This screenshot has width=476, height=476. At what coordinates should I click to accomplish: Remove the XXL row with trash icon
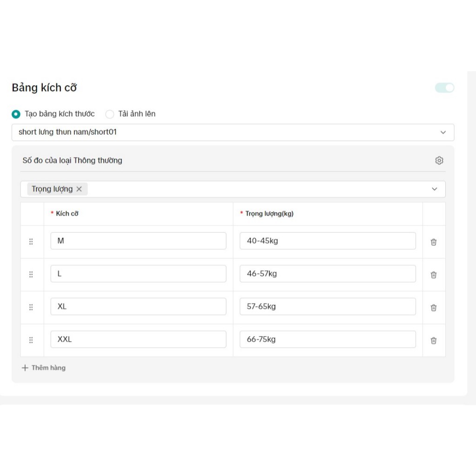pos(433,340)
